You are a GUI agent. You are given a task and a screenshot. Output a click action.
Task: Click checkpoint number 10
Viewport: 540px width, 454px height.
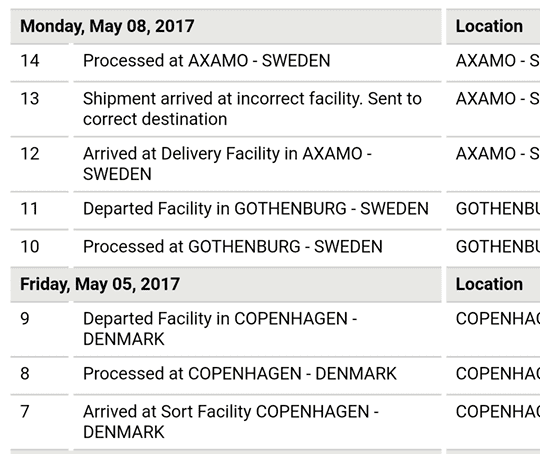pyautogui.click(x=30, y=246)
